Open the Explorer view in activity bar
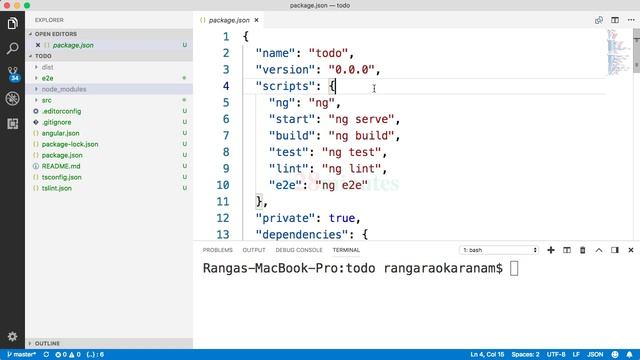 point(12,23)
